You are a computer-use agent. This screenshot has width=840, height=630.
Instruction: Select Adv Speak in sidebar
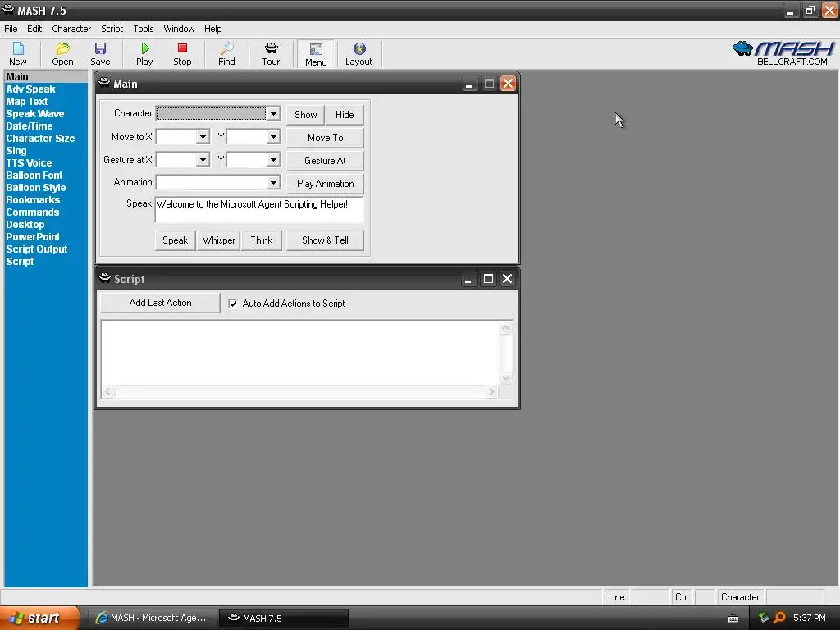(x=30, y=89)
